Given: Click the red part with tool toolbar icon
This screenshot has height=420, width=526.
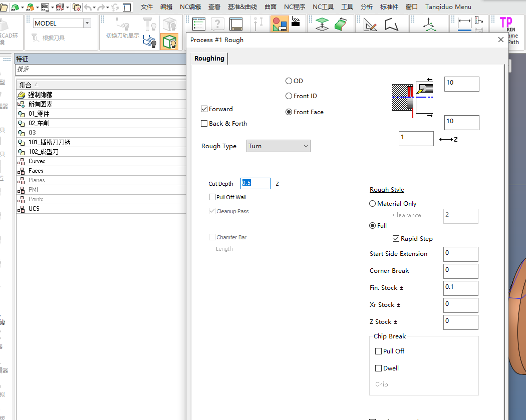Looking at the screenshot, I should click(x=60, y=7).
